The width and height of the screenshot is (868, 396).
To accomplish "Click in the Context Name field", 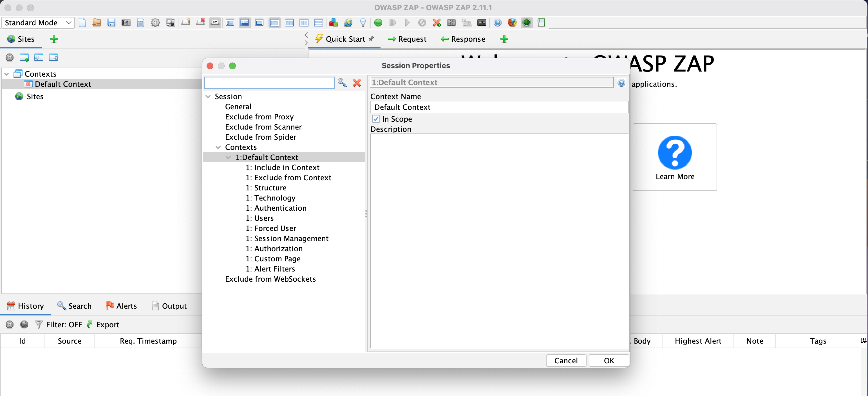I will [x=499, y=107].
